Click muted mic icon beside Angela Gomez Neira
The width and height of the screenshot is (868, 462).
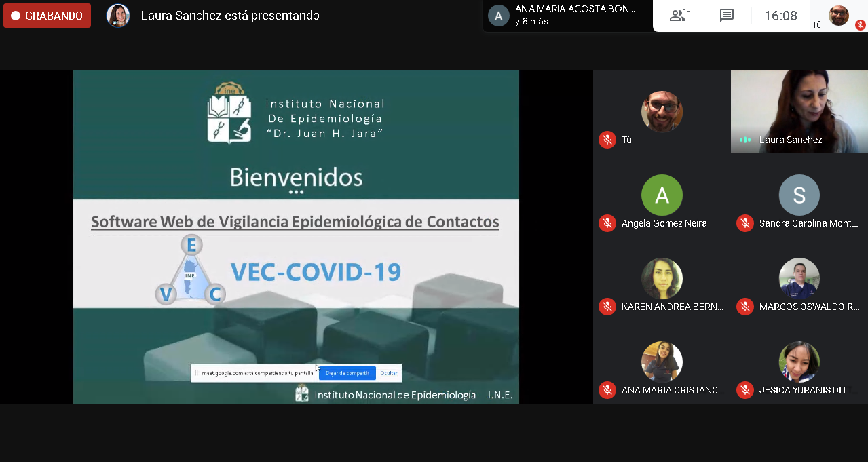pos(607,223)
